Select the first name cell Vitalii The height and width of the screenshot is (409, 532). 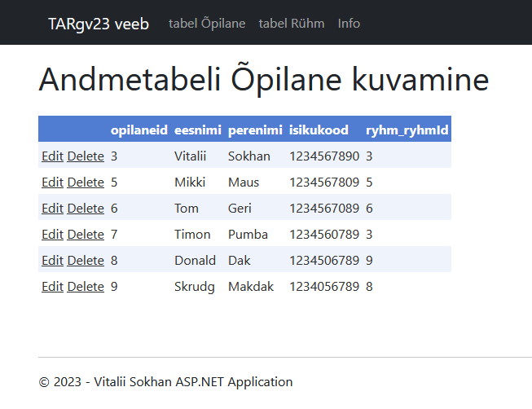coord(191,156)
